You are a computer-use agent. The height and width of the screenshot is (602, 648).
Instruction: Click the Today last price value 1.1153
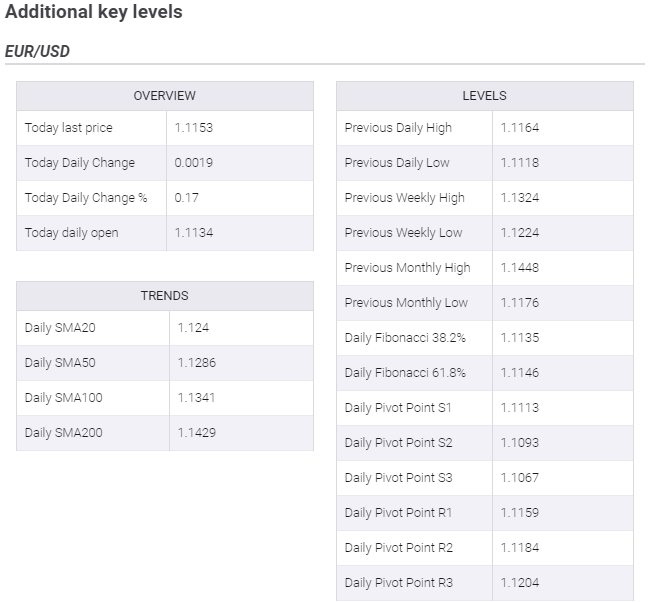point(194,128)
